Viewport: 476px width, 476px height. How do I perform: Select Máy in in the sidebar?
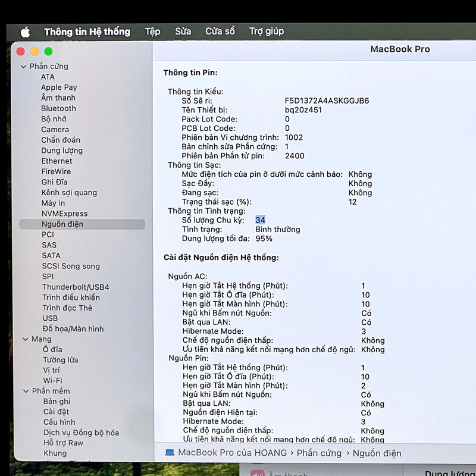click(x=53, y=203)
